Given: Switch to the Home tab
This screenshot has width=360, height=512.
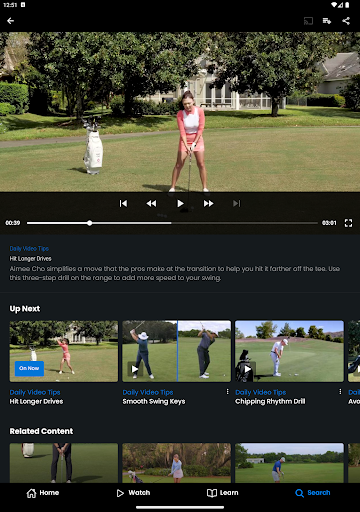Looking at the screenshot, I should 43,493.
